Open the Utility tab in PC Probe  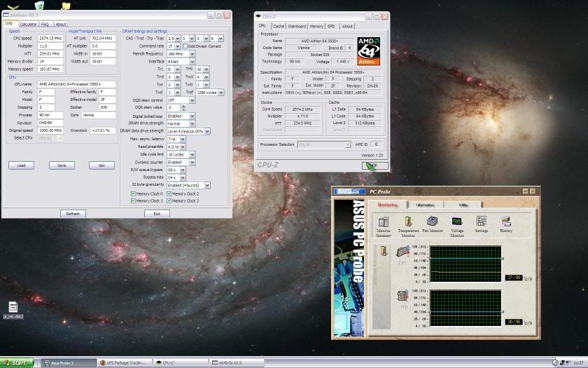[x=463, y=205]
